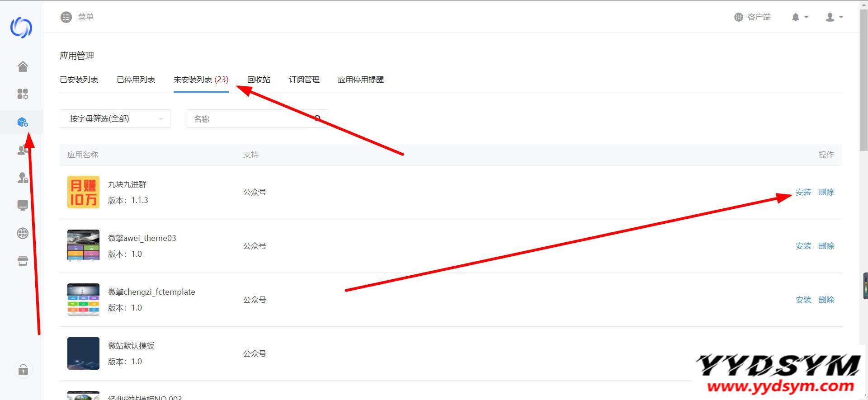Focus the 名称 search input field
The height and width of the screenshot is (400, 868).
click(x=248, y=118)
